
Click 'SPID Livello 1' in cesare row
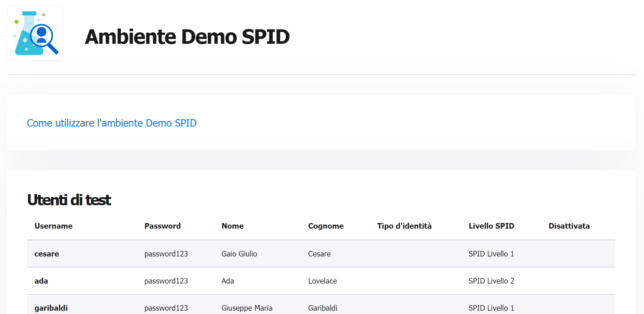coord(491,254)
